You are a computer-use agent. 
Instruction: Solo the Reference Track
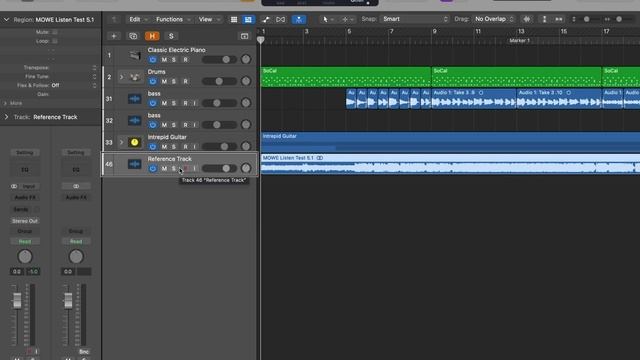point(174,169)
